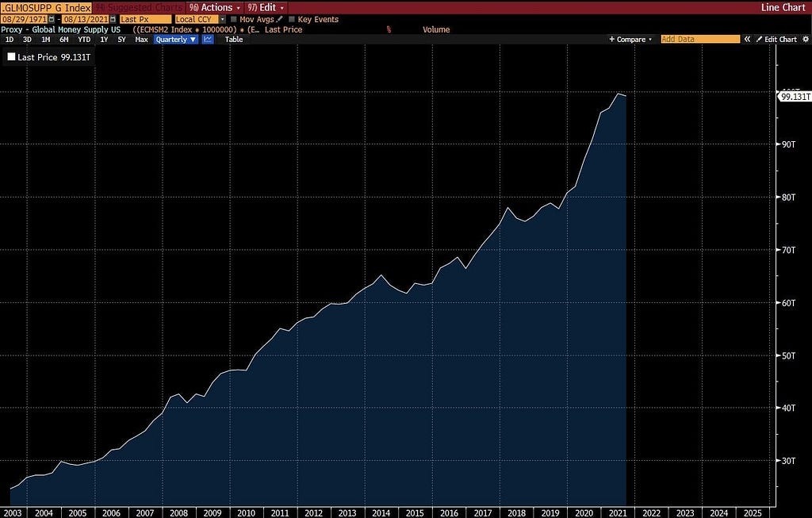Select the 1D time range
Viewport: 812px width, 518px height.
[10, 40]
